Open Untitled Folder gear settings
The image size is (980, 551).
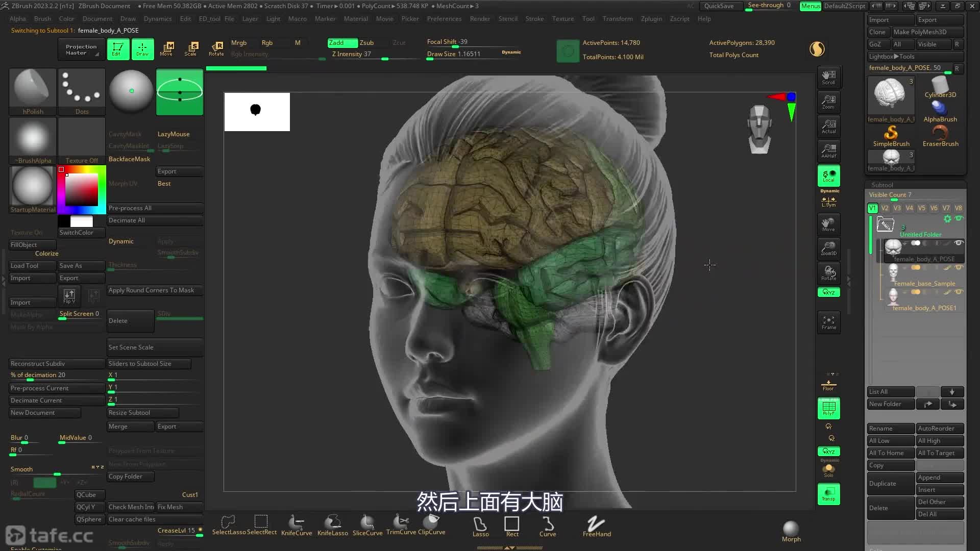point(947,219)
